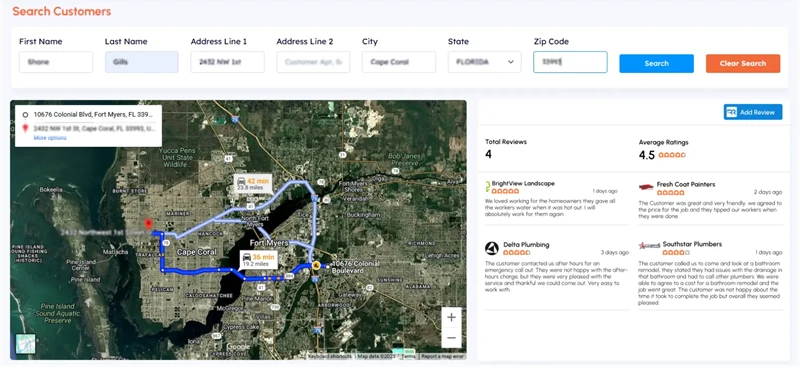Click the Search Customers heading
Image resolution: width=800 pixels, height=367 pixels.
(x=62, y=11)
